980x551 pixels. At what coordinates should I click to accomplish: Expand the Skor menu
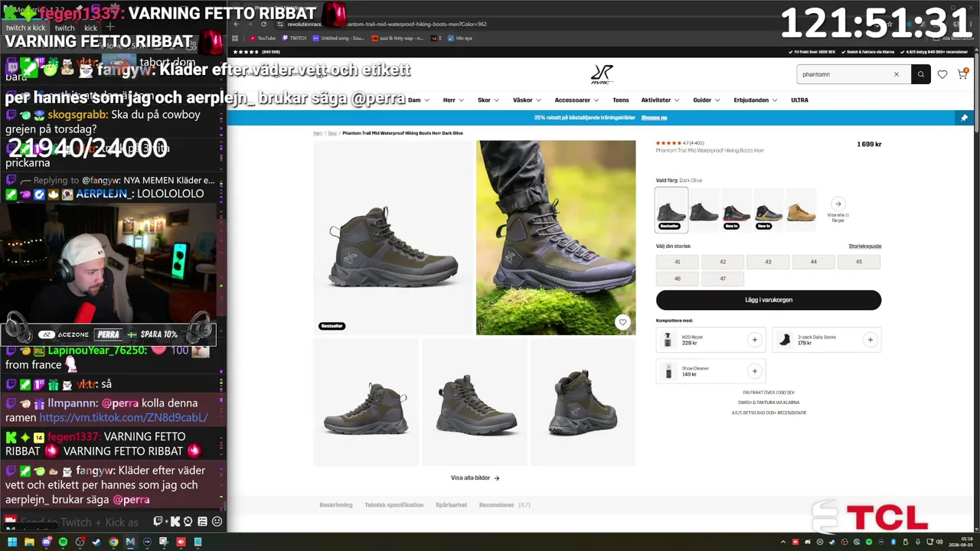488,100
